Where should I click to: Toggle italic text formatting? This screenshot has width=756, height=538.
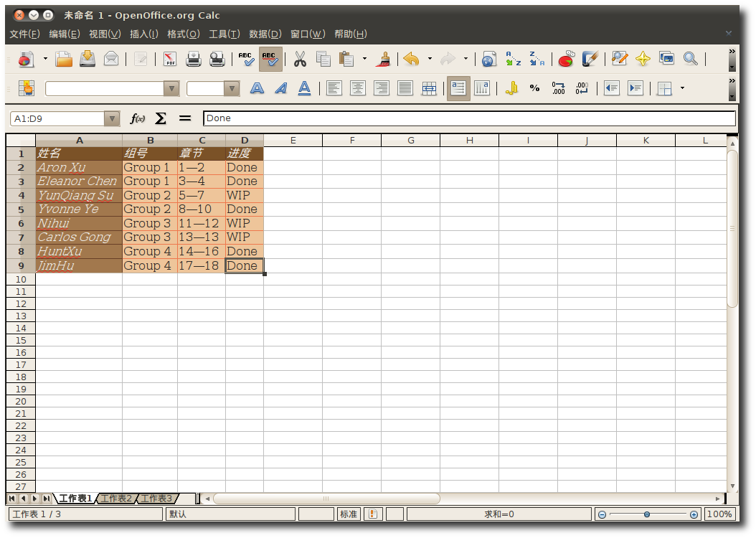click(x=280, y=88)
